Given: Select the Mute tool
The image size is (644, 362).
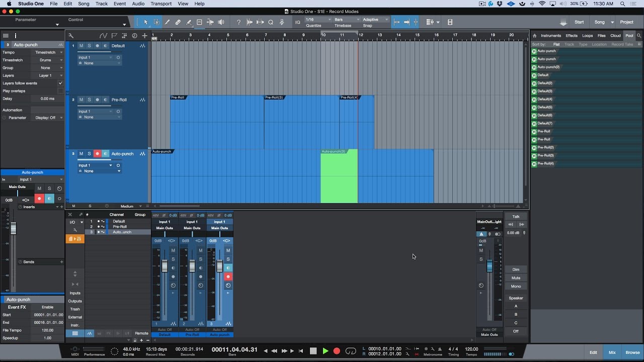Looking at the screenshot, I should [x=199, y=22].
